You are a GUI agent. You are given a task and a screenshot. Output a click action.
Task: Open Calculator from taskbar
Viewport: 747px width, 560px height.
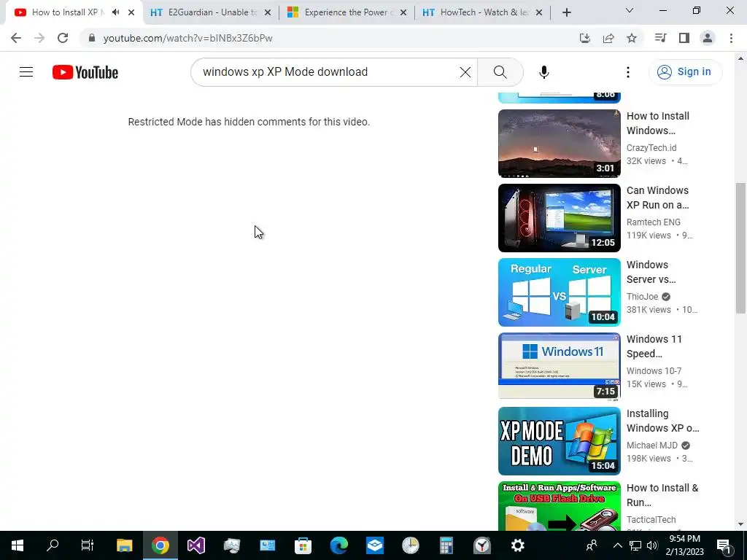point(446,545)
